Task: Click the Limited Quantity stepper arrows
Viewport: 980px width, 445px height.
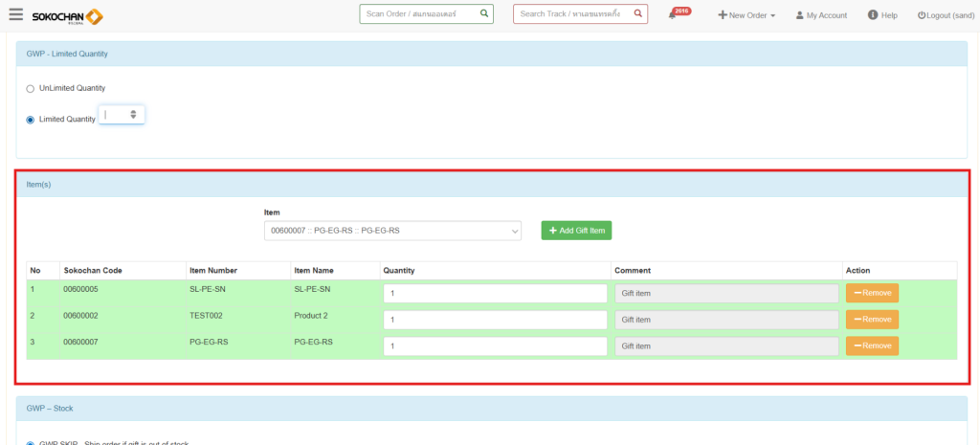Action: click(x=134, y=115)
